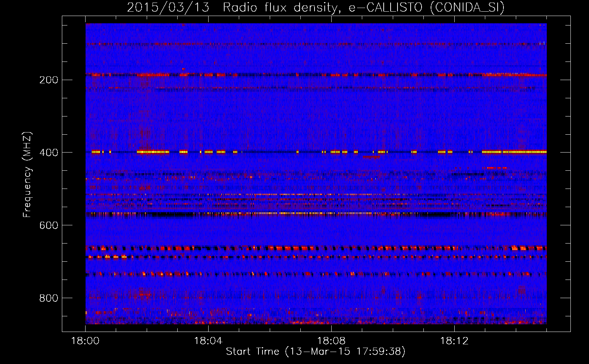Select the 'Frequency (MHZ)' axis label

(x=27, y=174)
